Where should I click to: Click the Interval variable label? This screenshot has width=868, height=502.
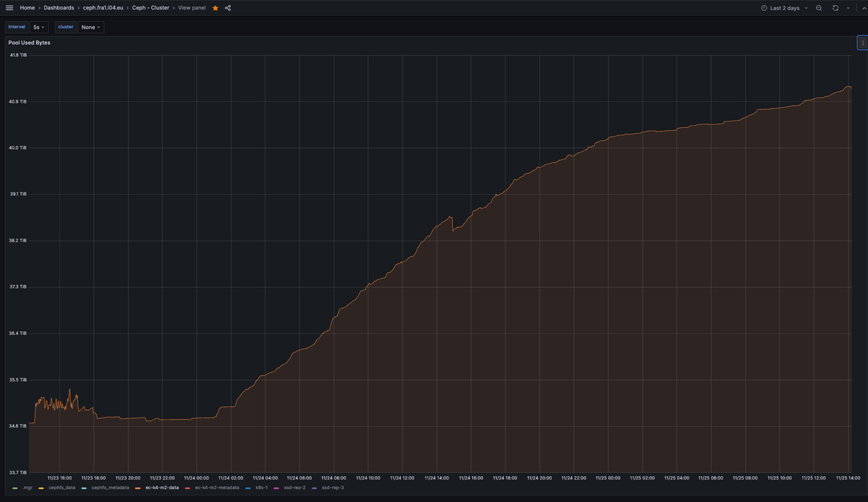point(17,27)
